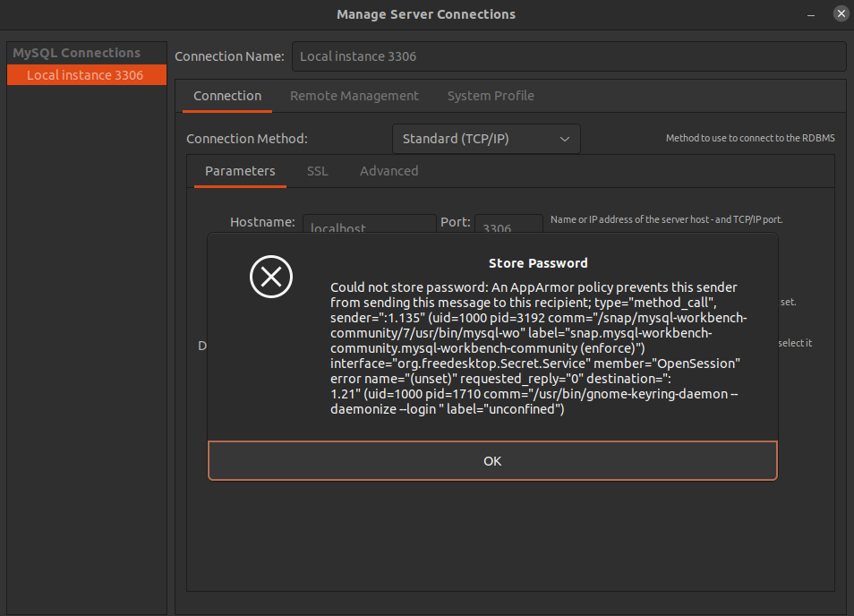Close the Manage Server Connections window
The image size is (854, 616).
click(840, 13)
